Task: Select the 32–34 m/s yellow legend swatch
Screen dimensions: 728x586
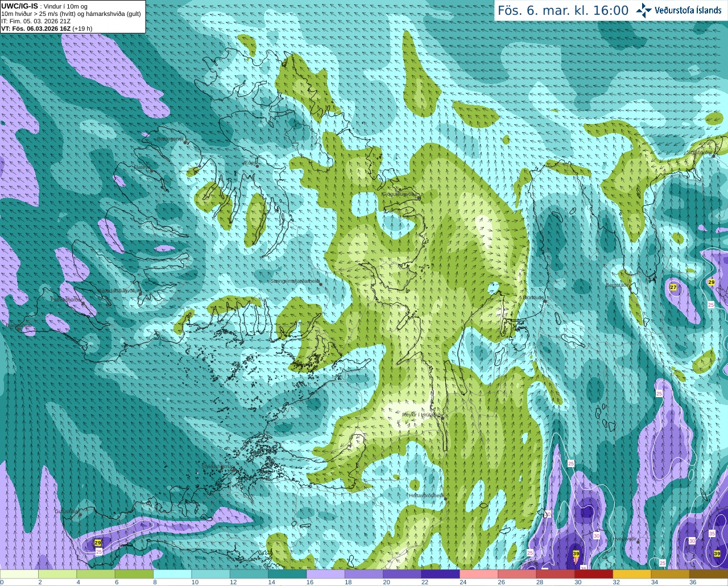Action: [x=632, y=574]
